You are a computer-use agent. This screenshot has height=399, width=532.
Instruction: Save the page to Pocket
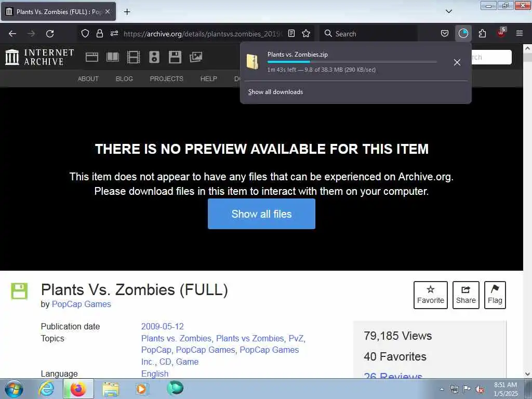[x=445, y=34]
